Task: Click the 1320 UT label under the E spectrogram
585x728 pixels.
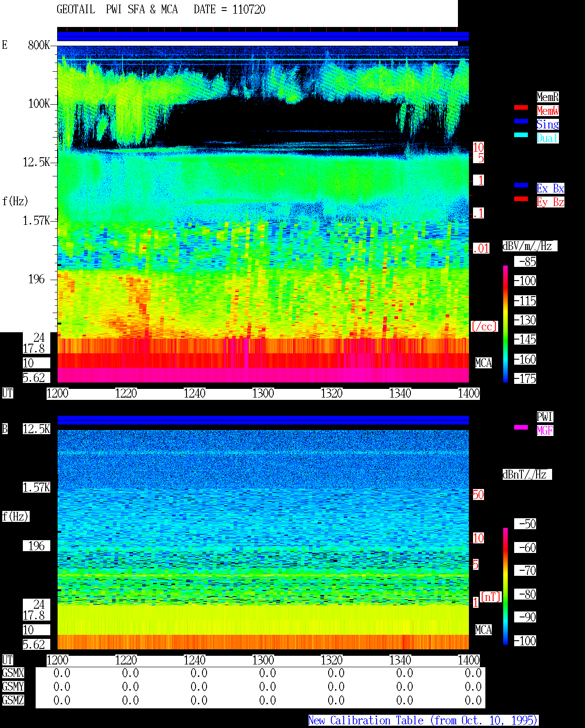Action: click(331, 393)
